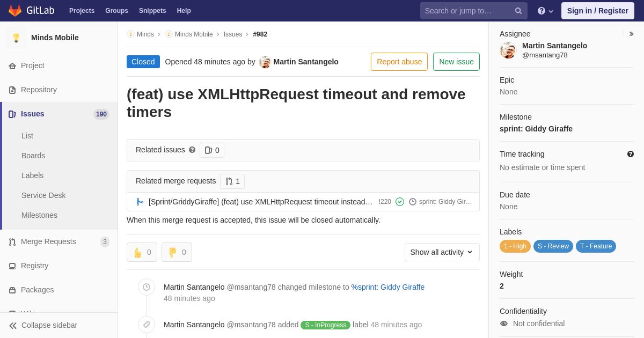Select Service Desk in sidebar

[x=43, y=195]
